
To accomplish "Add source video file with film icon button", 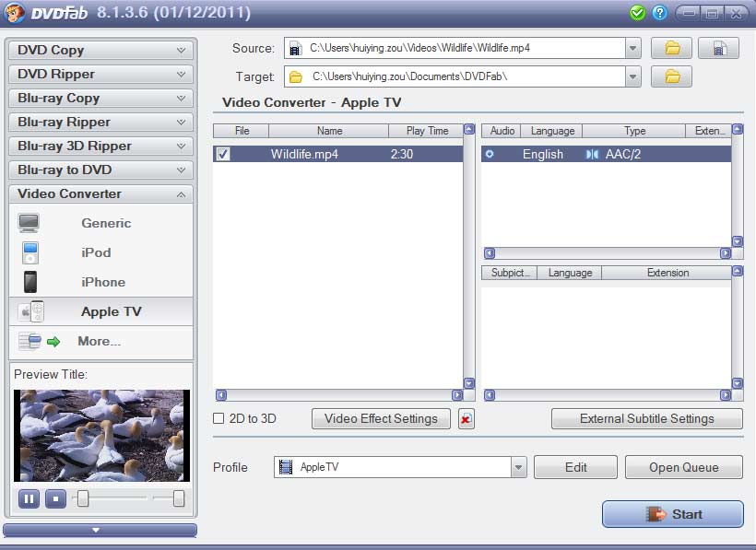I will (x=718, y=48).
